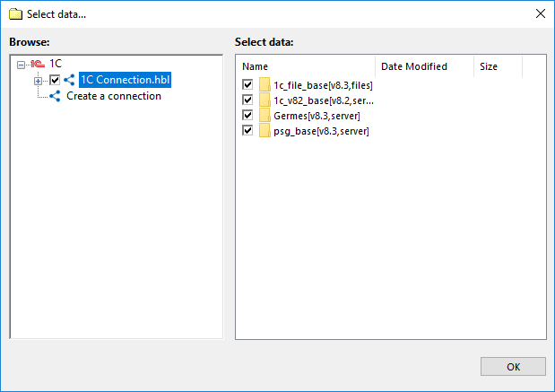Toggle the psg_base[v8.3,server] checkbox
This screenshot has width=555, height=392.
[x=247, y=130]
